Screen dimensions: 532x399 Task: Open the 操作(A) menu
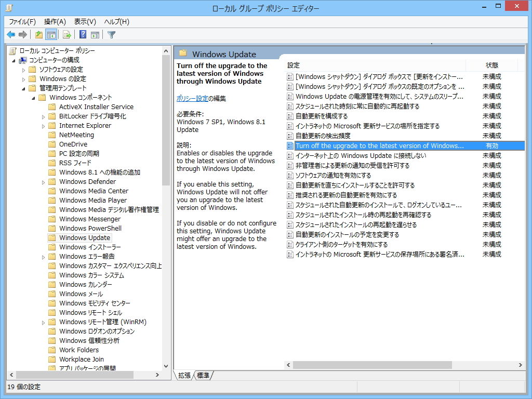55,22
